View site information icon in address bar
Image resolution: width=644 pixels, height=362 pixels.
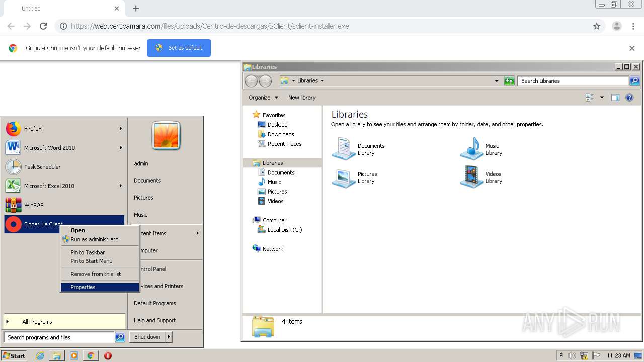[63, 26]
